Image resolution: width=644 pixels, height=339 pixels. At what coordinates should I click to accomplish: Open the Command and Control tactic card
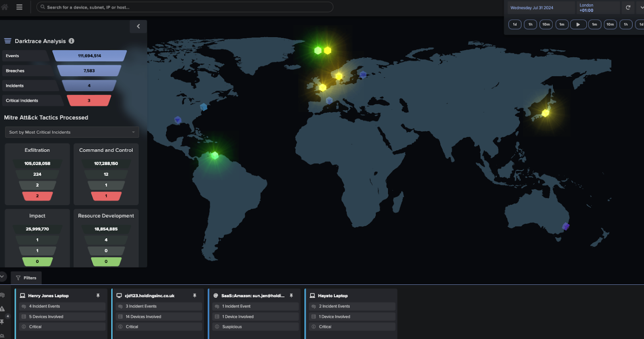(106, 174)
